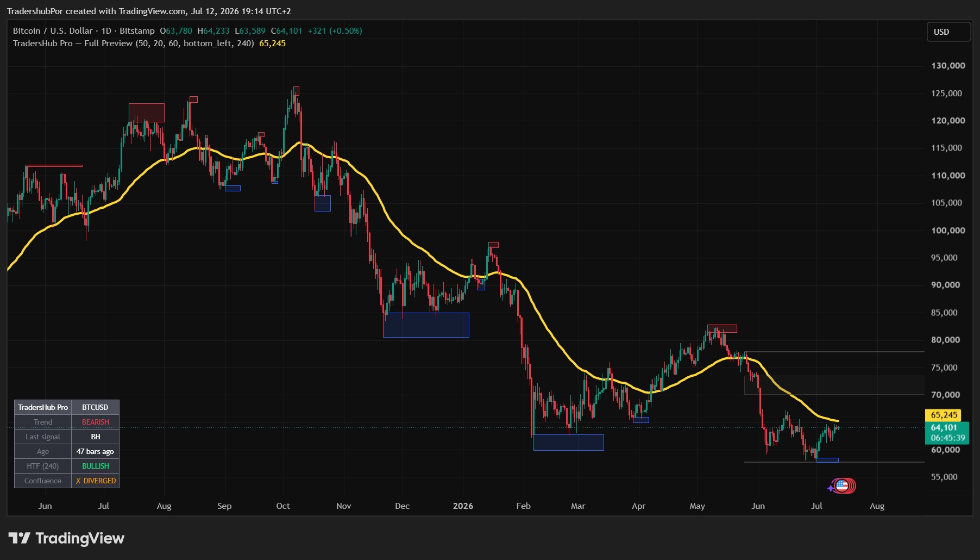Click the 115,000 price axis label
Image resolution: width=980 pixels, height=560 pixels.
click(946, 148)
